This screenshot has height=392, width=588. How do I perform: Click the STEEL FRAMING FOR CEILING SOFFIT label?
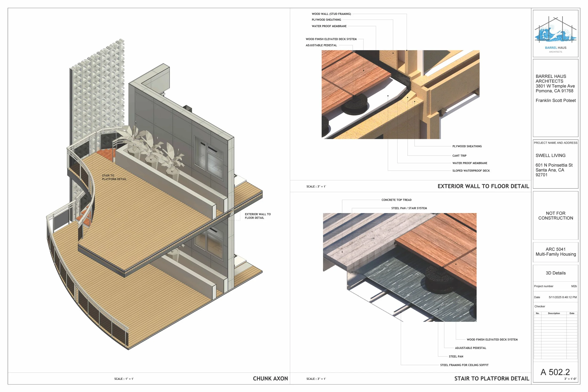click(464, 365)
